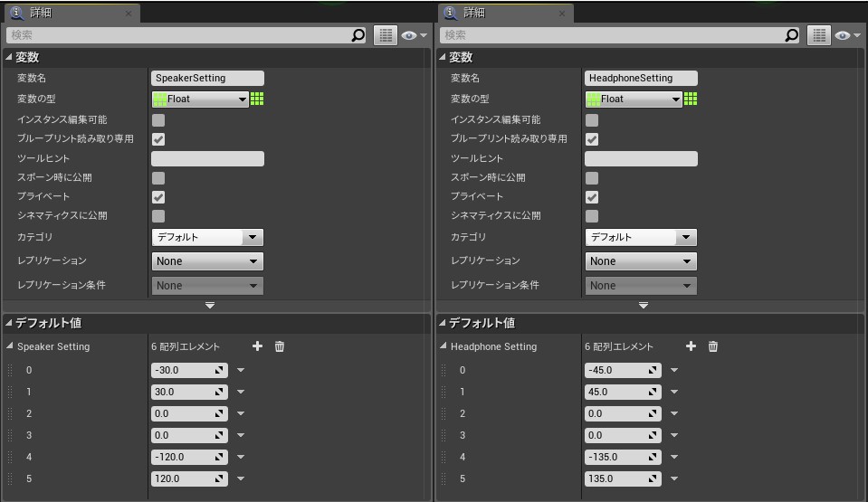The image size is (868, 502).
Task: Click Headphone Setting 45.0 value field
Action: pos(623,392)
